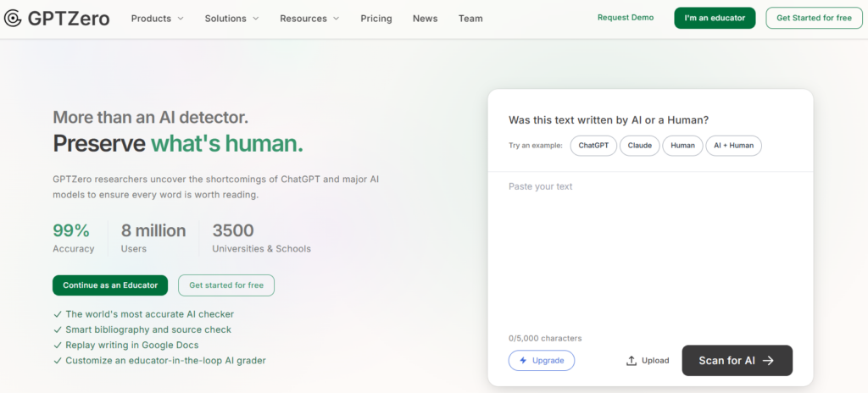The height and width of the screenshot is (393, 868).
Task: Load the Claude example text
Action: click(639, 146)
